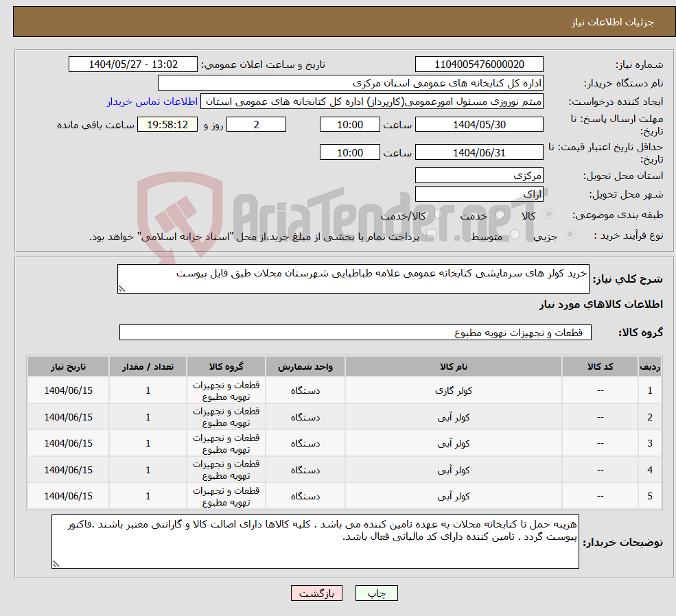The image size is (676, 616).
Task: Click quantity 1 in row 1
Action: (148, 391)
